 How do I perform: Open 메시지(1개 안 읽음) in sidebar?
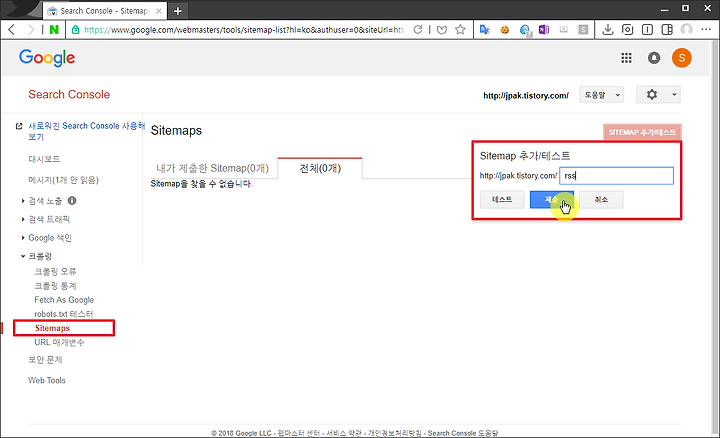coord(63,180)
